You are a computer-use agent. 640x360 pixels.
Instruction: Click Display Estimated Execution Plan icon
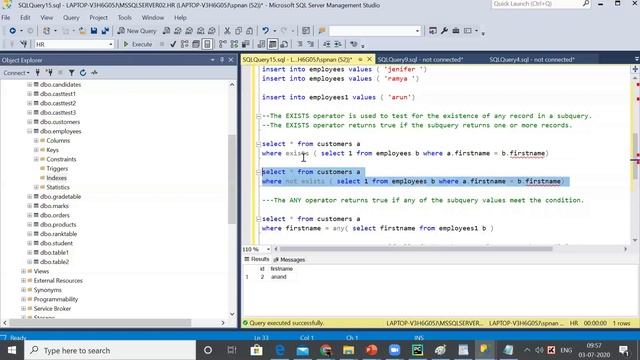click(184, 44)
